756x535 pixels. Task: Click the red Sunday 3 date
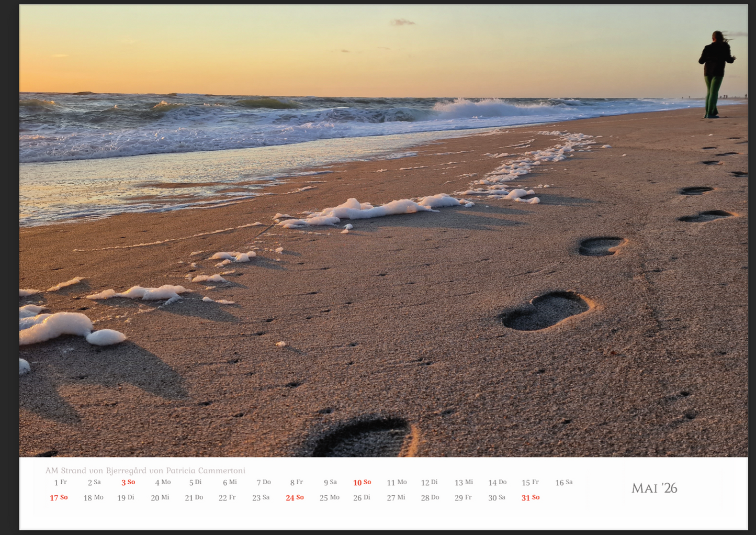pyautogui.click(x=128, y=483)
